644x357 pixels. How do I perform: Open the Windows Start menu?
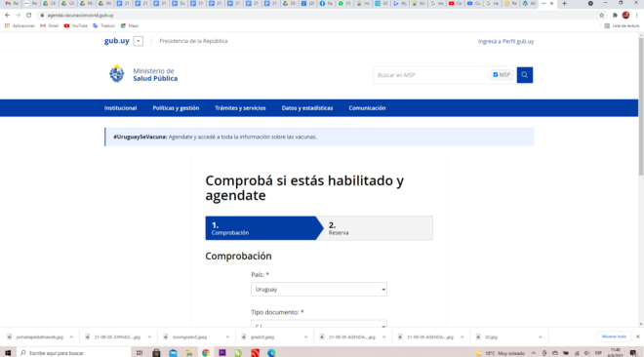8,353
